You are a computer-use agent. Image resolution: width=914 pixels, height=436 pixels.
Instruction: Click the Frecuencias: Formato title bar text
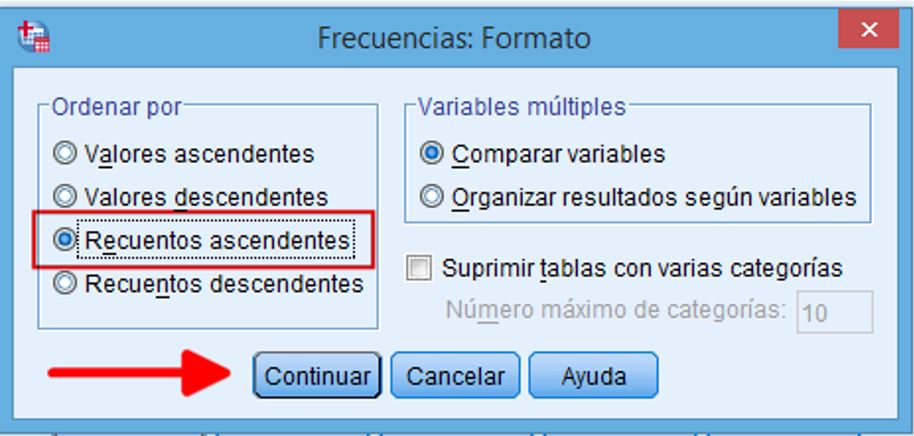click(x=454, y=38)
